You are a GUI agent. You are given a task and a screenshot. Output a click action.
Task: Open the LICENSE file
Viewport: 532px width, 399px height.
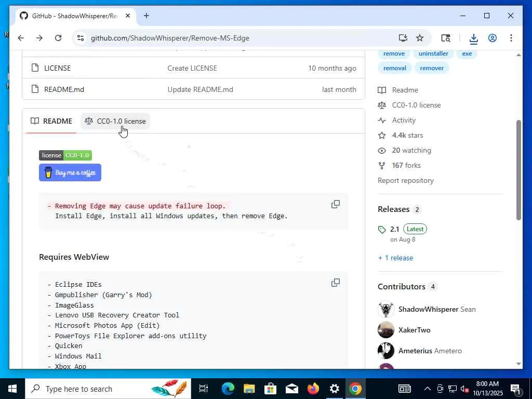click(x=57, y=68)
